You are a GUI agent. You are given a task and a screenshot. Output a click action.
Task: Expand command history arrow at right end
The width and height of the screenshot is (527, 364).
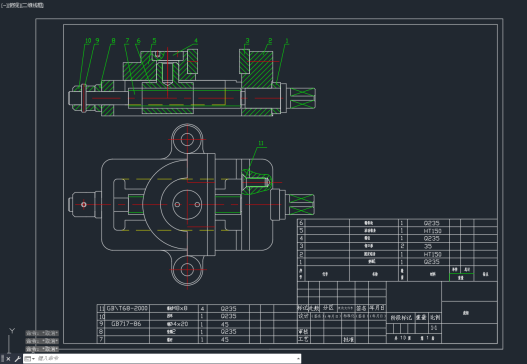pyautogui.click(x=298, y=359)
